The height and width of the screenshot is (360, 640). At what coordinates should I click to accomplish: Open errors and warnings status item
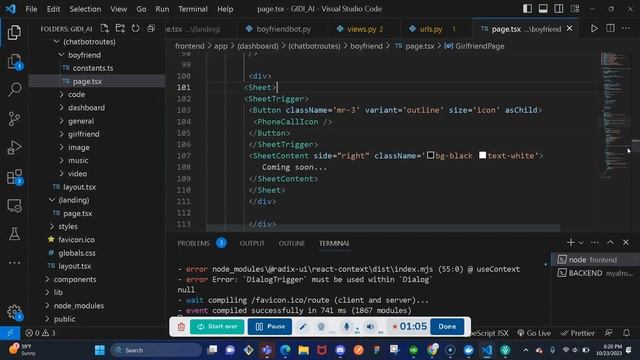pyautogui.click(x=40, y=333)
